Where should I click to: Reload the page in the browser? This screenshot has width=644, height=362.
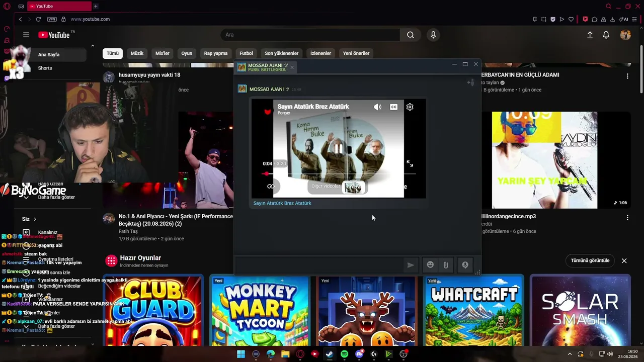pos(38,19)
